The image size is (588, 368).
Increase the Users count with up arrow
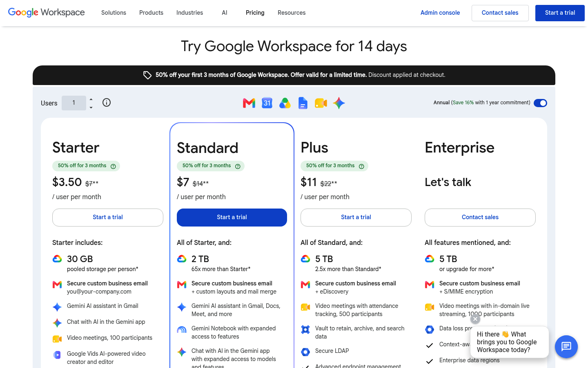91,99
